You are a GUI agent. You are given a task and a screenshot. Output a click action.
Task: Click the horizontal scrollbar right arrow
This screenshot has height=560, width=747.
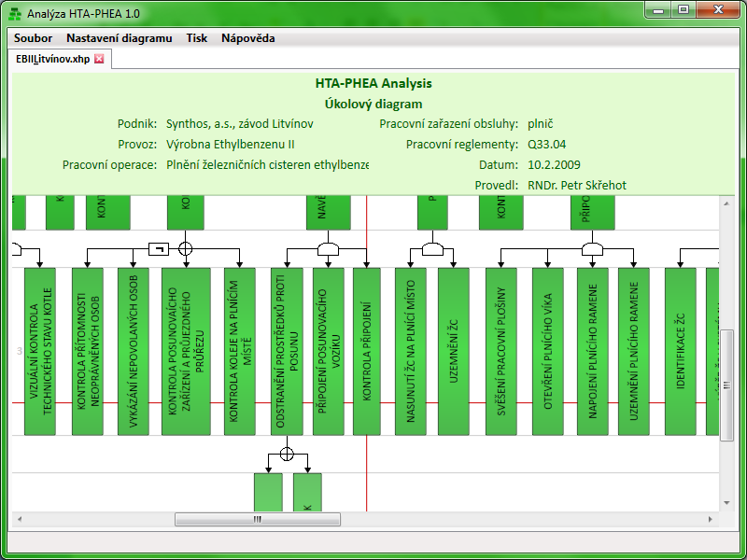point(711,520)
